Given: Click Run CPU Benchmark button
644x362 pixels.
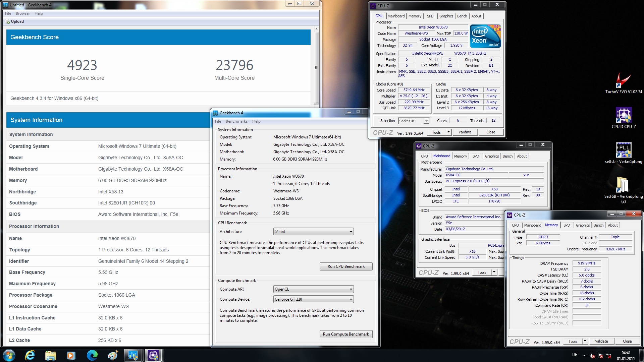Looking at the screenshot, I should [x=346, y=266].
